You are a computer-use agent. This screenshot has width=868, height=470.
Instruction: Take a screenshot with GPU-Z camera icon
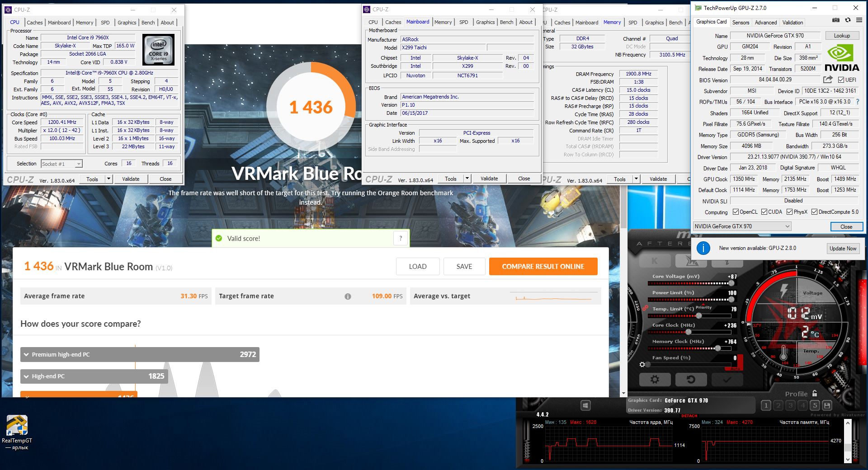836,20
